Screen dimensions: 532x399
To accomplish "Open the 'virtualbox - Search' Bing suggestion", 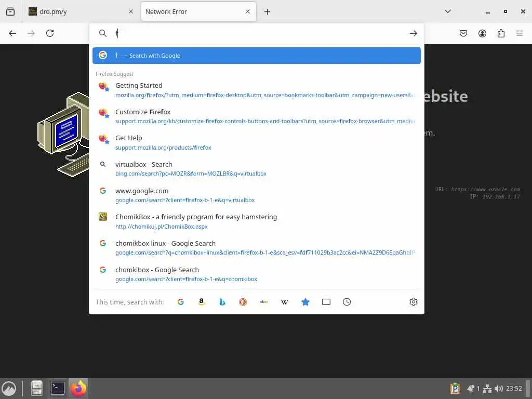I will (x=257, y=169).
